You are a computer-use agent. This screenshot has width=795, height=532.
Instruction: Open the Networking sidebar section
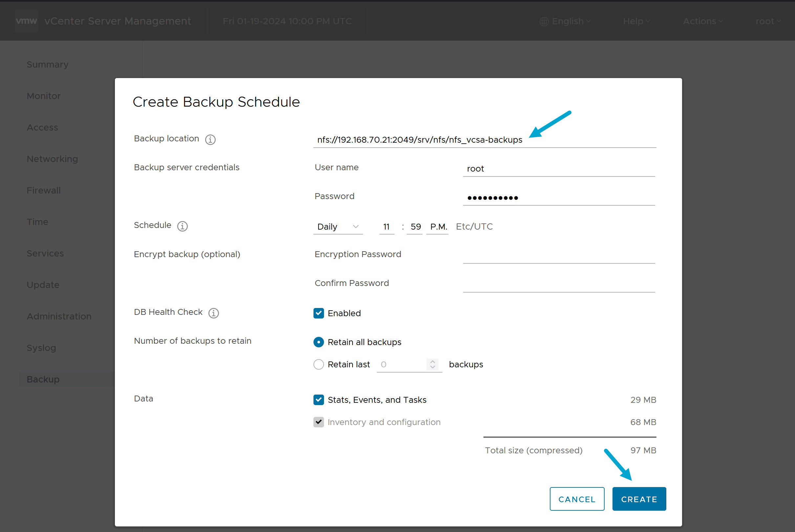point(52,159)
